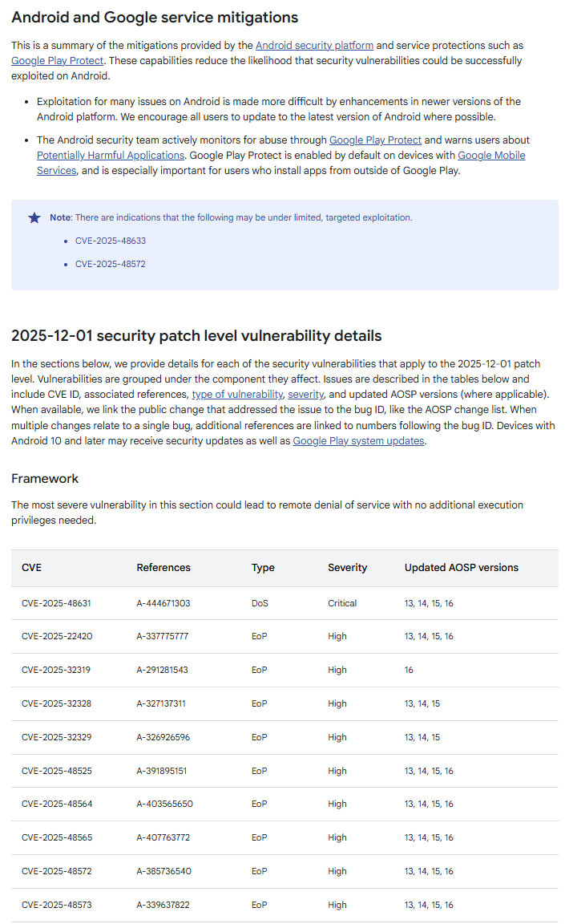The width and height of the screenshot is (569, 924).
Task: Follow the 'type of vulnerability' link
Action: coord(236,394)
